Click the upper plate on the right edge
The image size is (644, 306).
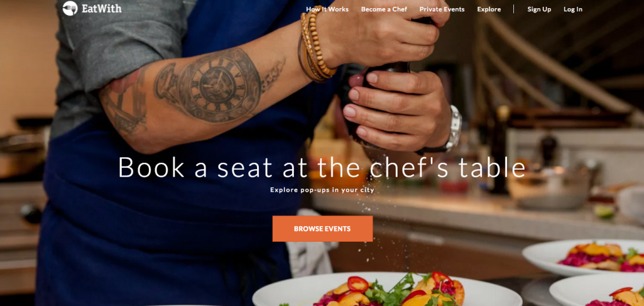[583, 257]
